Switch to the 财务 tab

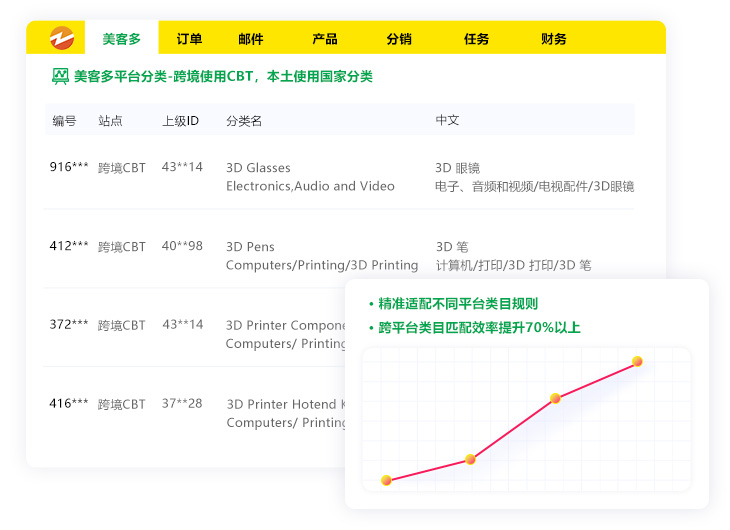553,39
